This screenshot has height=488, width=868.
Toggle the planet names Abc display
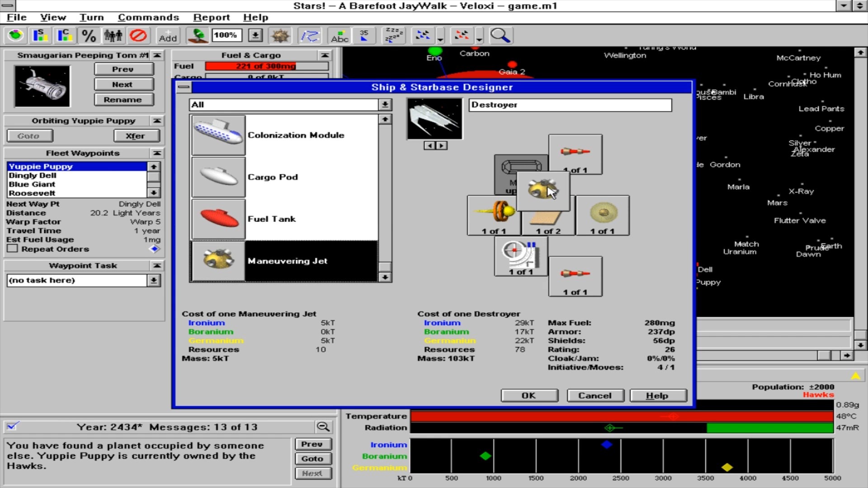coord(340,35)
